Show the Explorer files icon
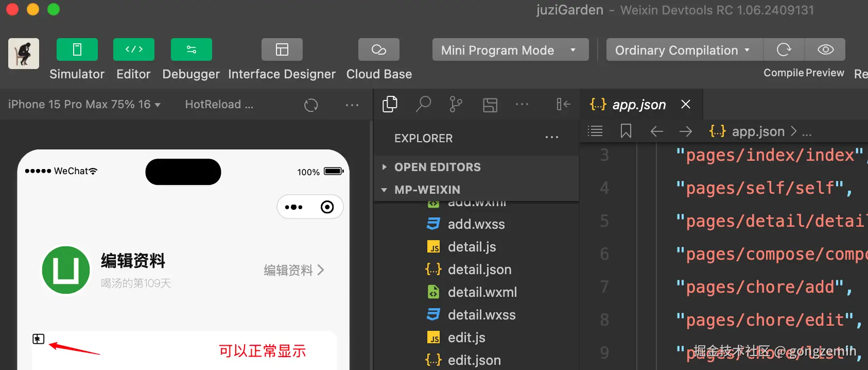The width and height of the screenshot is (868, 370). (x=390, y=104)
